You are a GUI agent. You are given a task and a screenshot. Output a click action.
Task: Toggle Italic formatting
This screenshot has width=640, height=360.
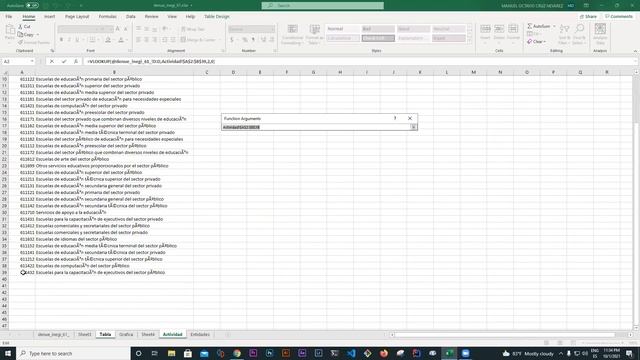point(69,40)
